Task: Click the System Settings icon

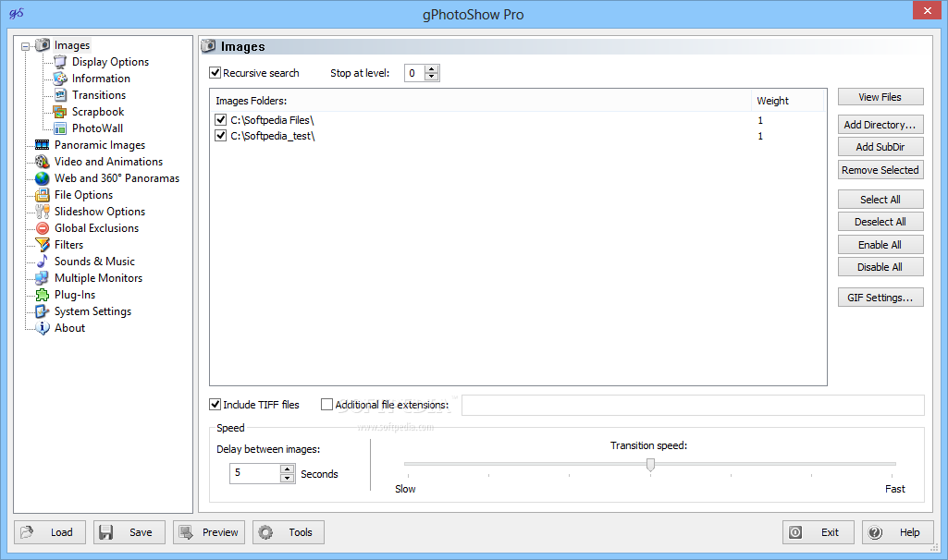Action: 43,311
